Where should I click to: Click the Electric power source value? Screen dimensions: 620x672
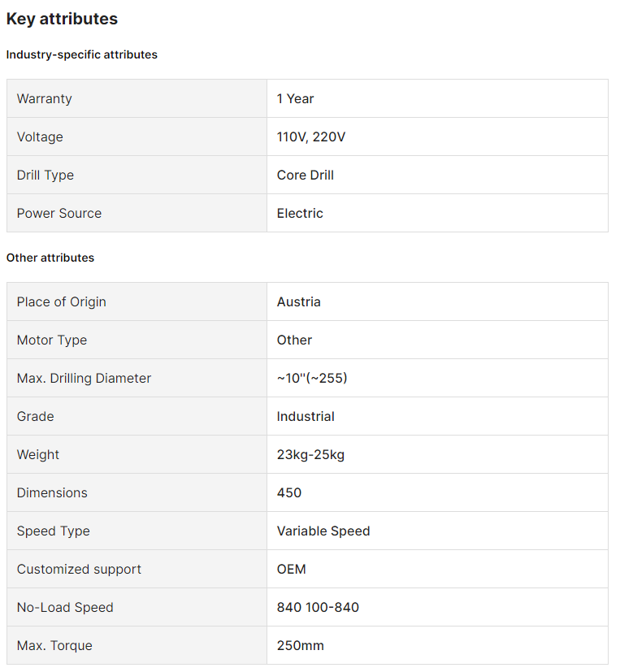300,214
